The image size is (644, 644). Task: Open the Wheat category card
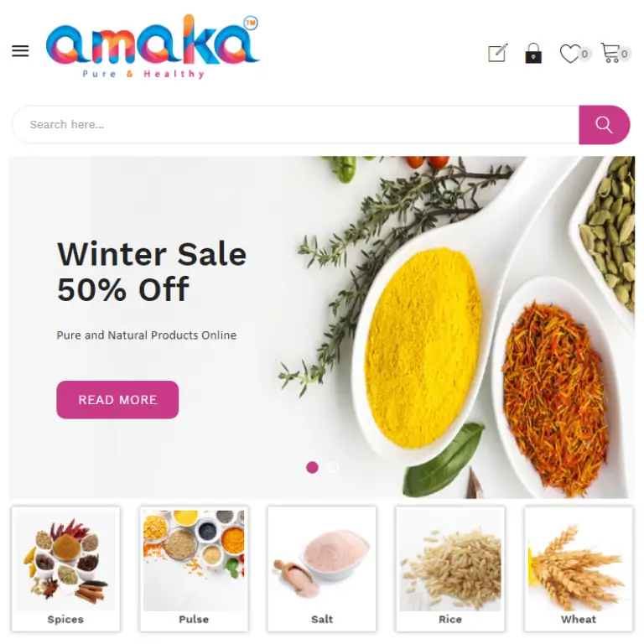tap(579, 569)
